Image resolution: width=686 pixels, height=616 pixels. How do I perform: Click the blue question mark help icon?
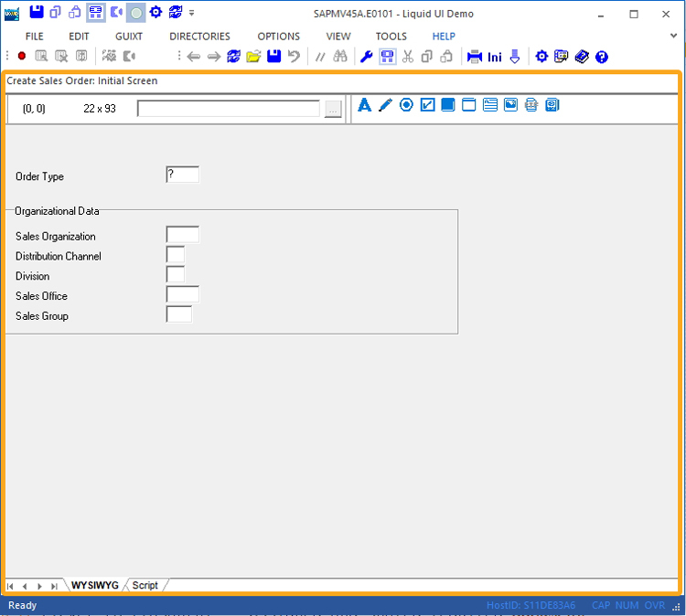pos(602,57)
